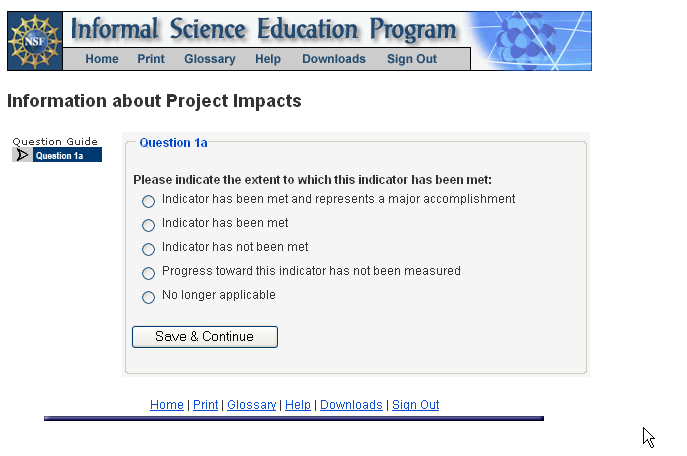Click the footer Home link
This screenshot has width=687, height=456.
[167, 405]
